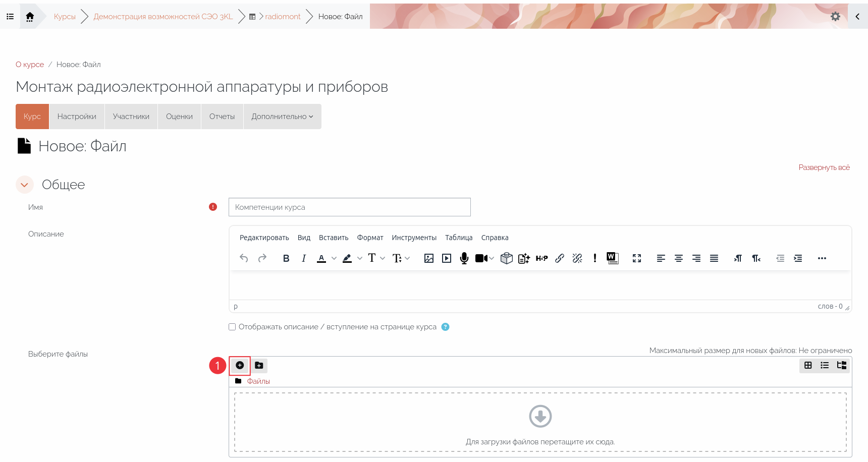
Task: Open the text color dropdown arrow
Action: 334,258
